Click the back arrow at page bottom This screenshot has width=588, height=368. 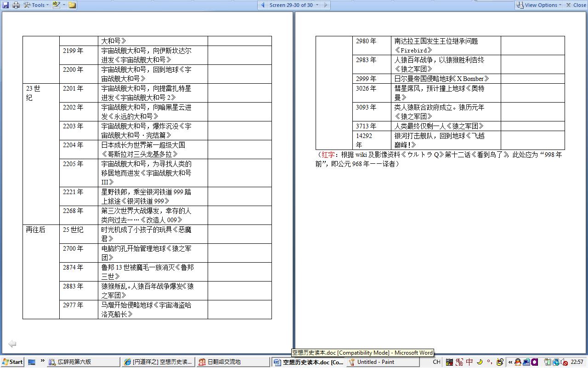click(12, 344)
